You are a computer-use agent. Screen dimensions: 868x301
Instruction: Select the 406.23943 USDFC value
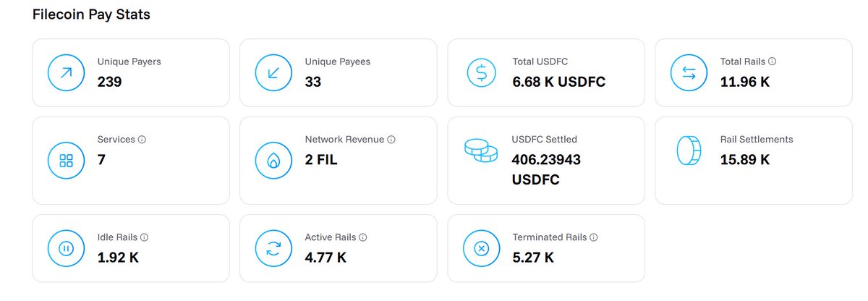546,169
